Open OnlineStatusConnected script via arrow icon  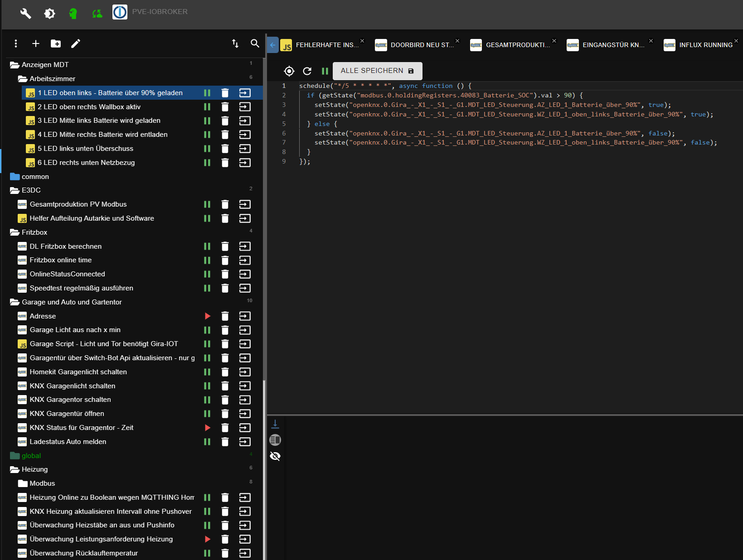(x=245, y=274)
